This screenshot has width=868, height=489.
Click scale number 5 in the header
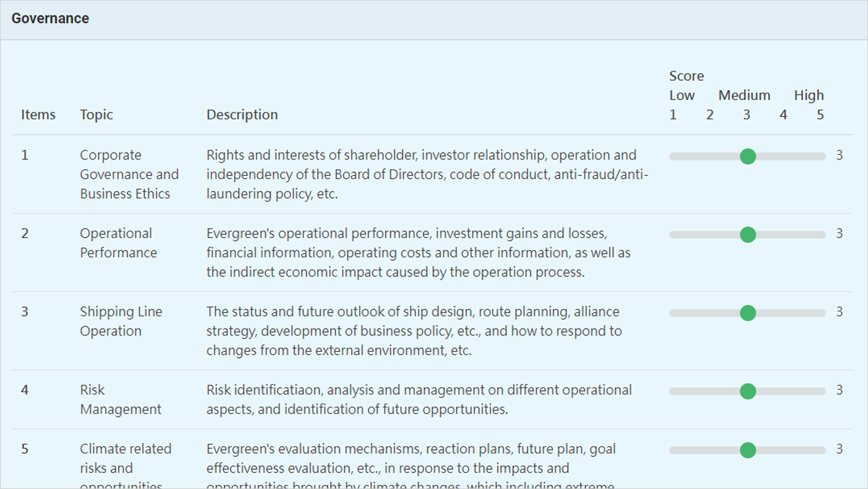(820, 115)
